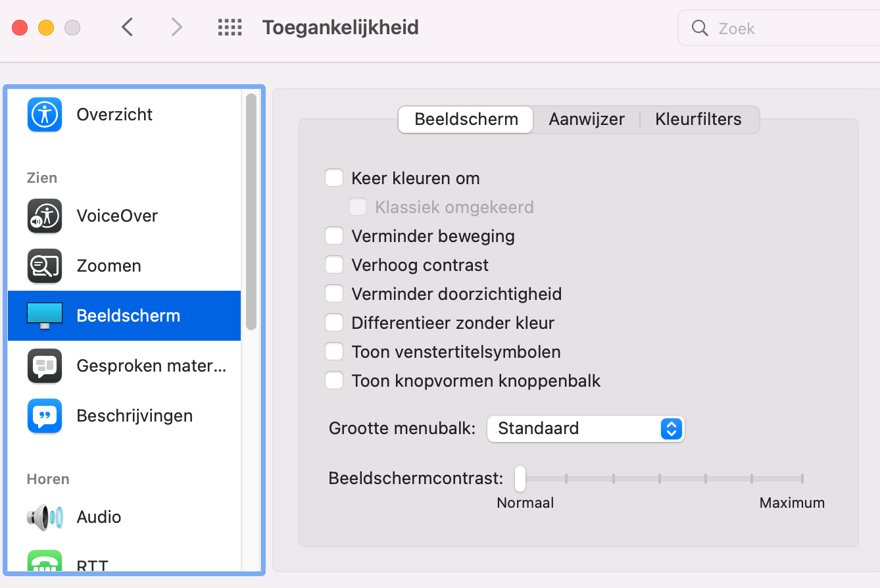Click the sidebar vertical scrollbar

click(251, 210)
